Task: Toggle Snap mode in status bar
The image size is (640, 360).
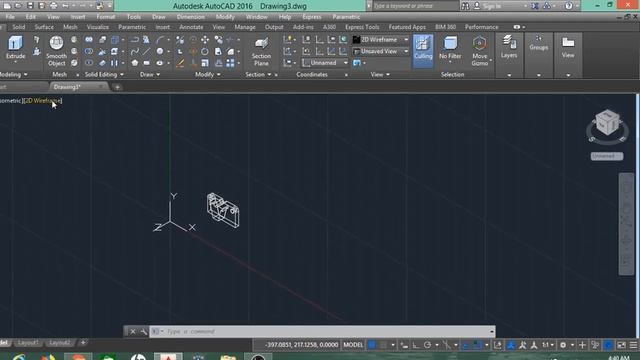Action: point(384,345)
